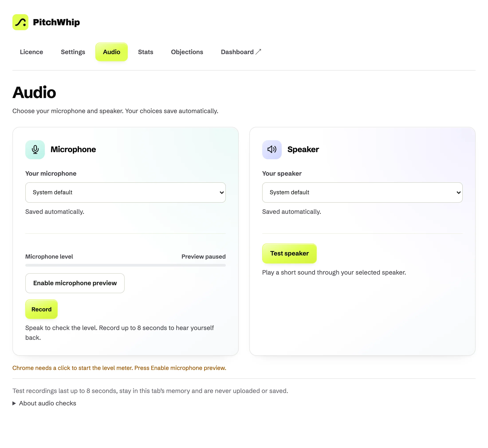Click 'Saved automatically.' under microphone dropdown

click(x=55, y=212)
